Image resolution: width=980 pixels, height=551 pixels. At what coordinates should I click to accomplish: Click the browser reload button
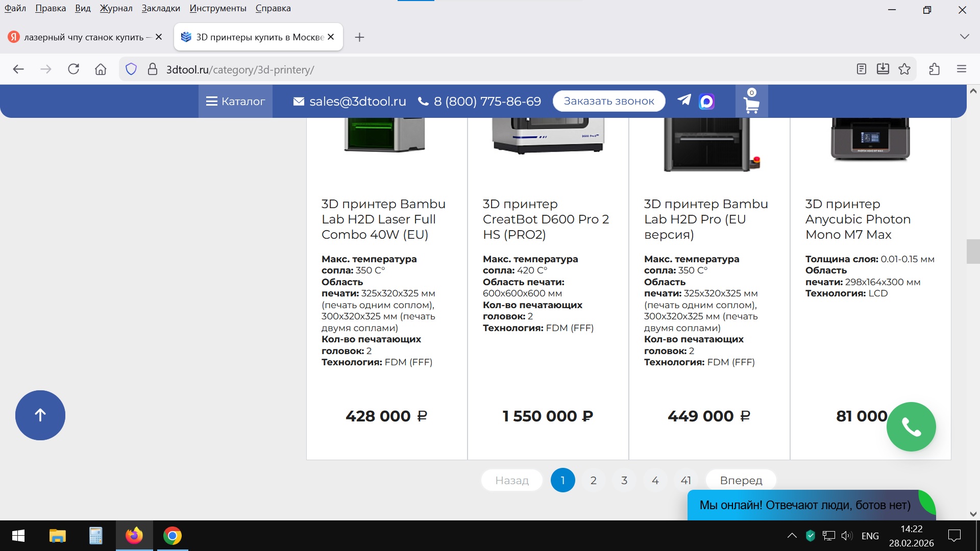coord(73,69)
